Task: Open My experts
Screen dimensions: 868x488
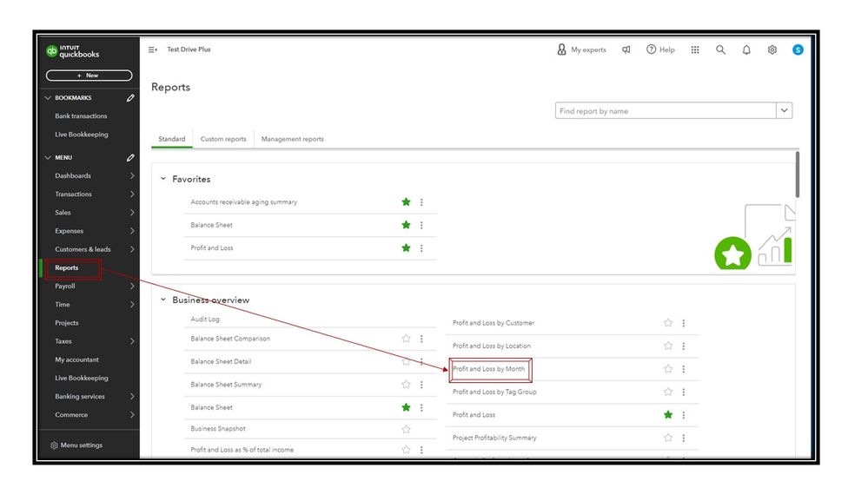Action: point(581,49)
